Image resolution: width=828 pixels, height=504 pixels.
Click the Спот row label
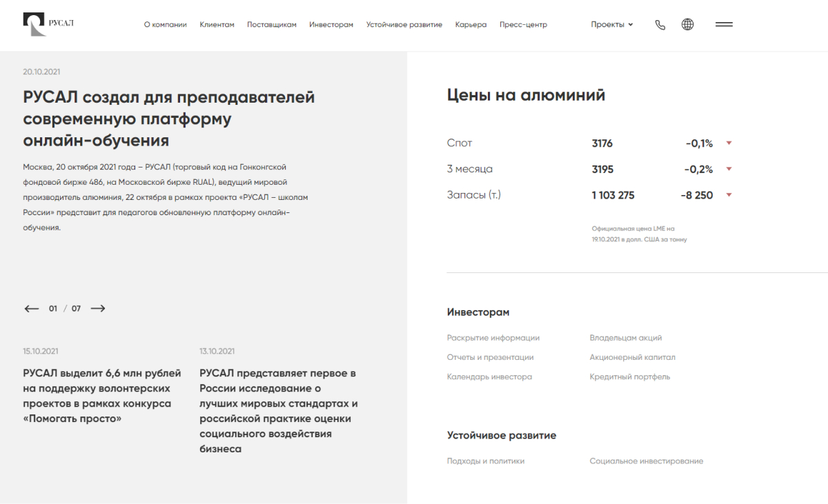pyautogui.click(x=460, y=143)
